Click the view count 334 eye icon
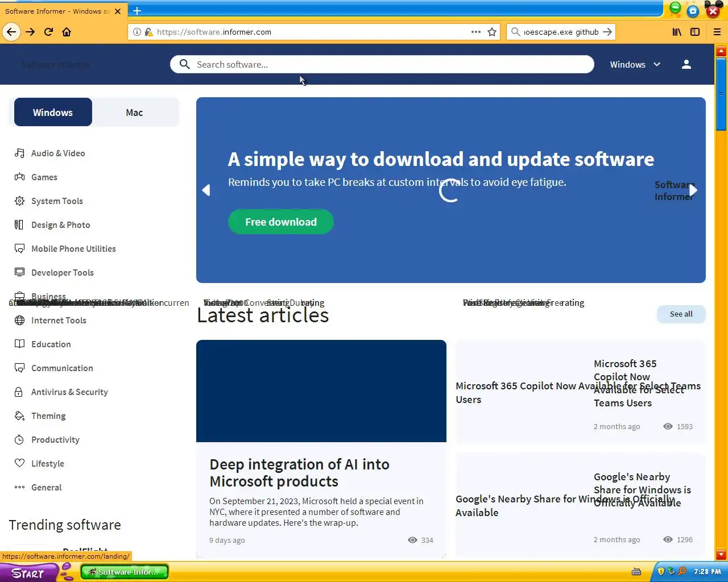This screenshot has width=728, height=582. tap(412, 541)
